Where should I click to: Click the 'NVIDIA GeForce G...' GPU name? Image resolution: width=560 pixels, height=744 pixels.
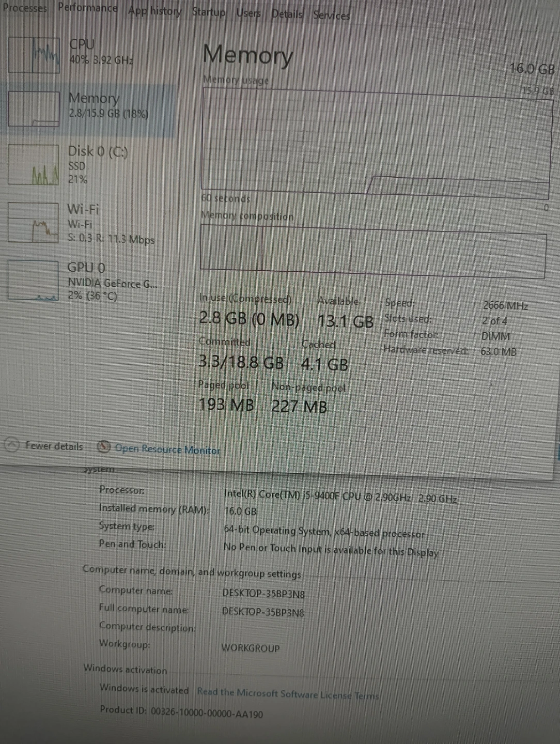click(x=113, y=283)
